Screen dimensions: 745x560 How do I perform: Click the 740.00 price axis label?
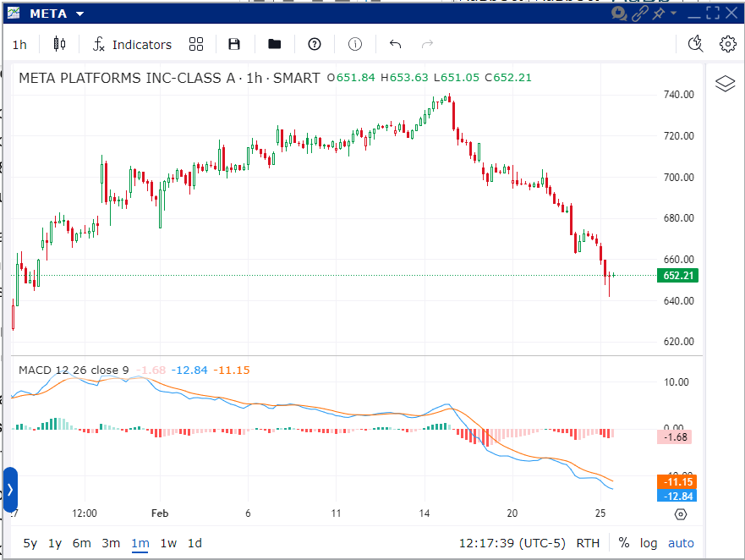coord(678,95)
